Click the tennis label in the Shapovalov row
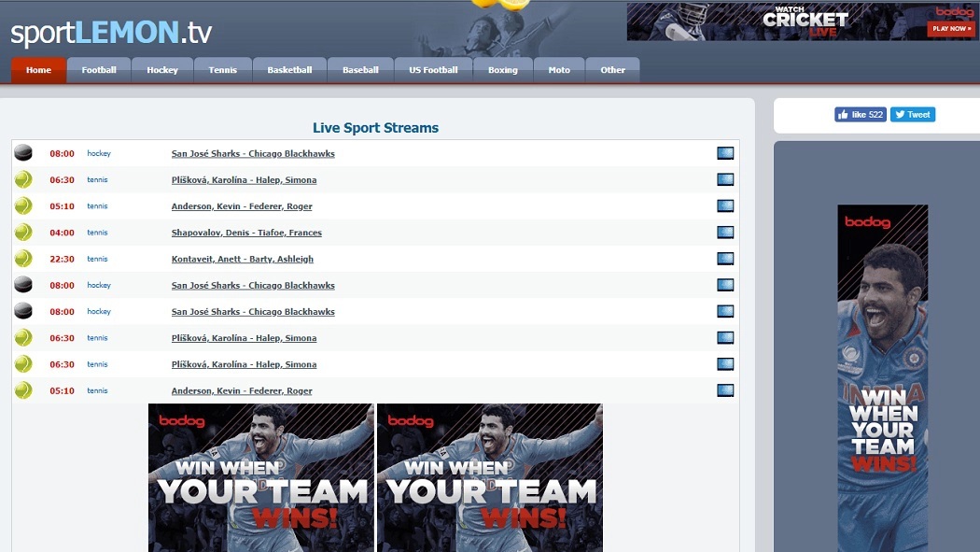Viewport: 980px width, 552px height. [97, 233]
